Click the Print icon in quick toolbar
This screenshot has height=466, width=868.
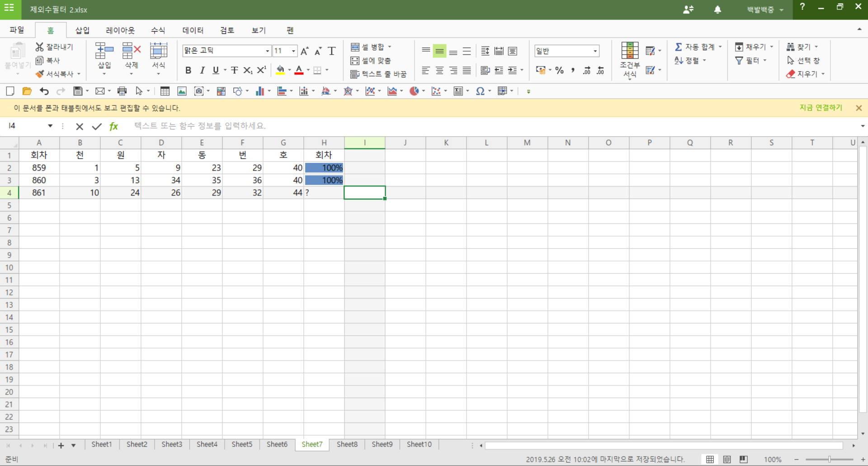click(x=122, y=91)
